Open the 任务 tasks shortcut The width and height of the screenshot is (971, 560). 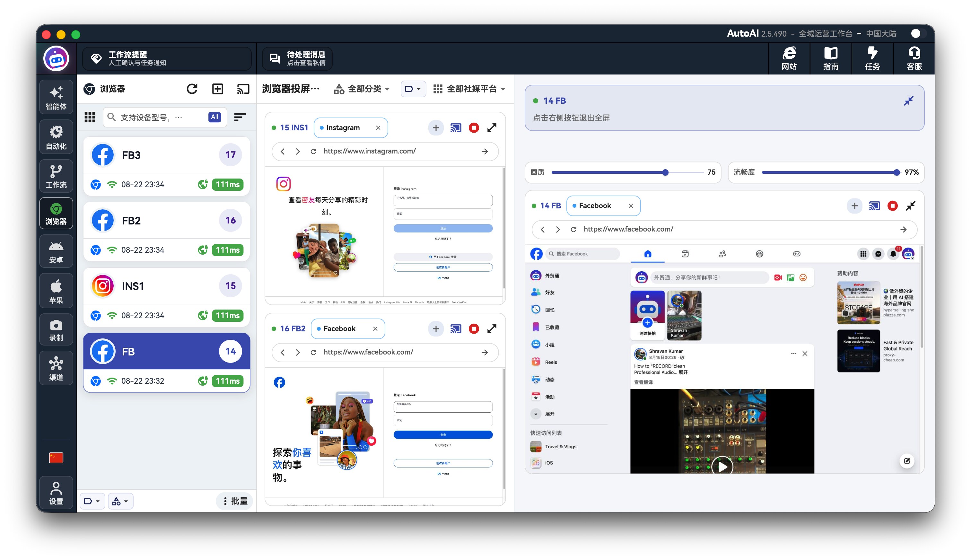click(x=872, y=58)
